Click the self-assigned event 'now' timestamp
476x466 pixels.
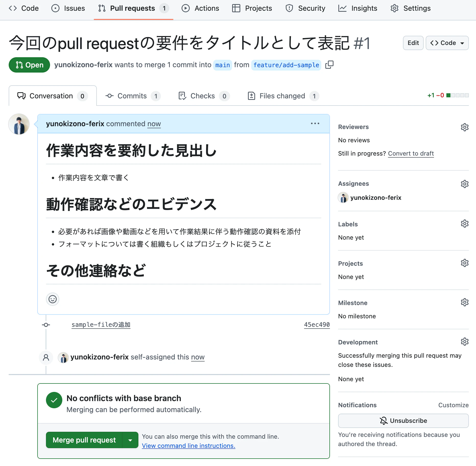pos(198,357)
